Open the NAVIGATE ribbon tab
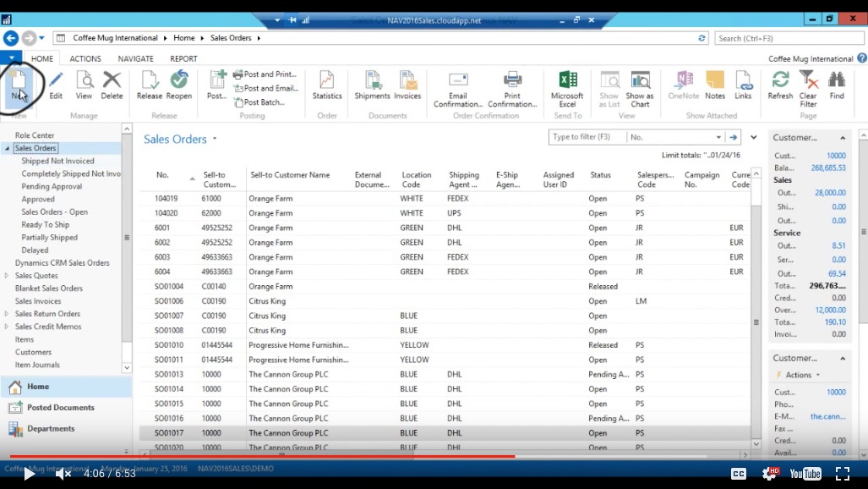868x489 pixels. point(134,58)
